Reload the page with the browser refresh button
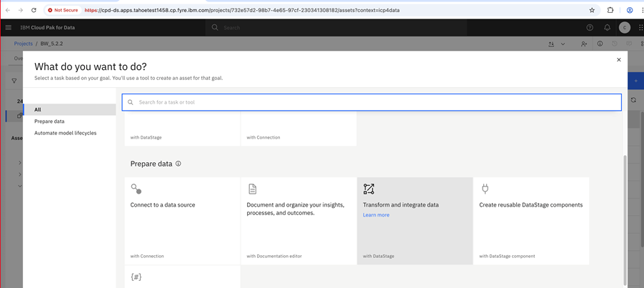644x288 pixels. tap(34, 10)
